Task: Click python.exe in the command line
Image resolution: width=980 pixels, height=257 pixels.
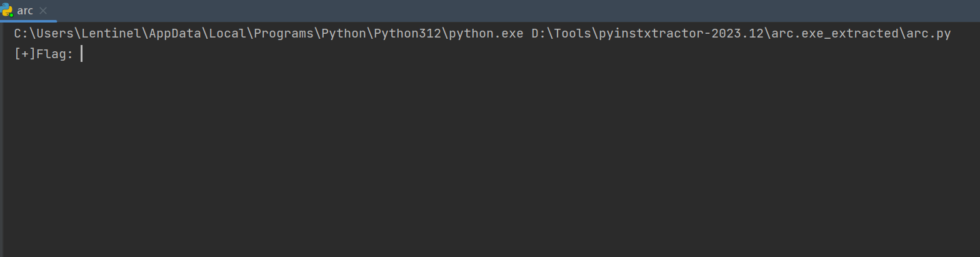Action: [486, 34]
